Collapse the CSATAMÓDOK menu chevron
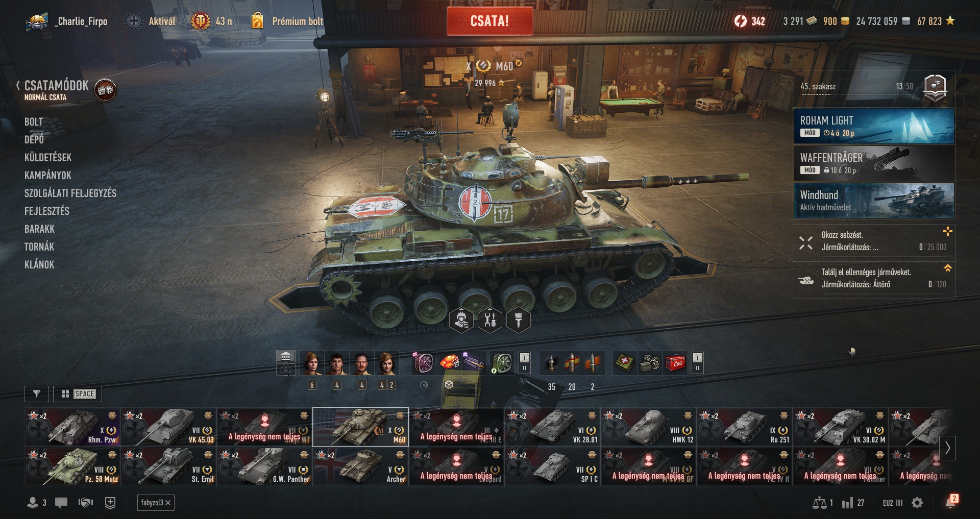 (x=18, y=85)
